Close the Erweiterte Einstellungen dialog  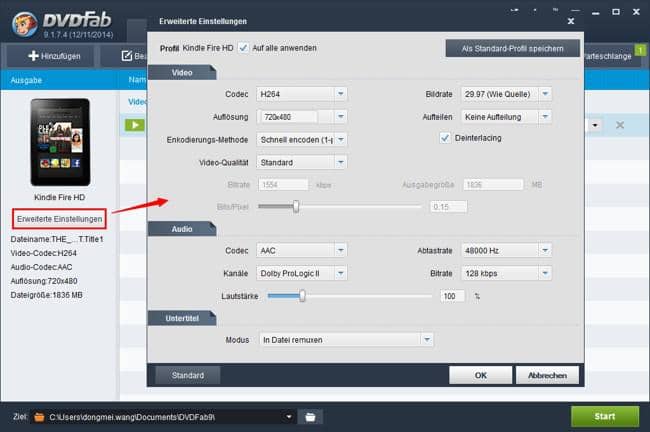[571, 21]
